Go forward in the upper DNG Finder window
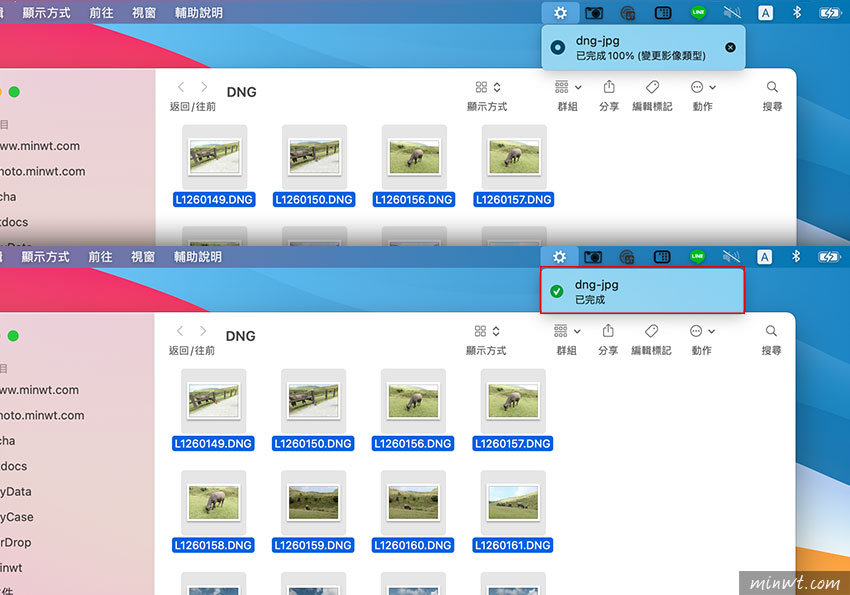Viewport: 850px width, 595px height. tap(204, 87)
